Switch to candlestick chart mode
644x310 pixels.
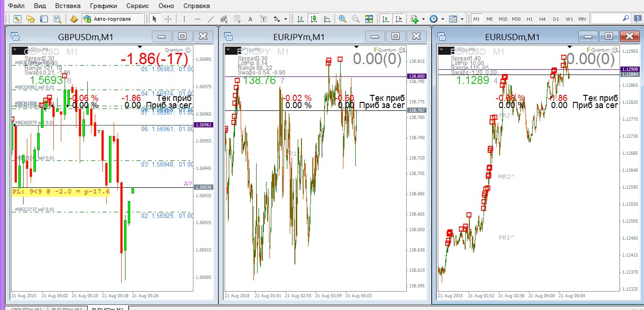[314, 19]
